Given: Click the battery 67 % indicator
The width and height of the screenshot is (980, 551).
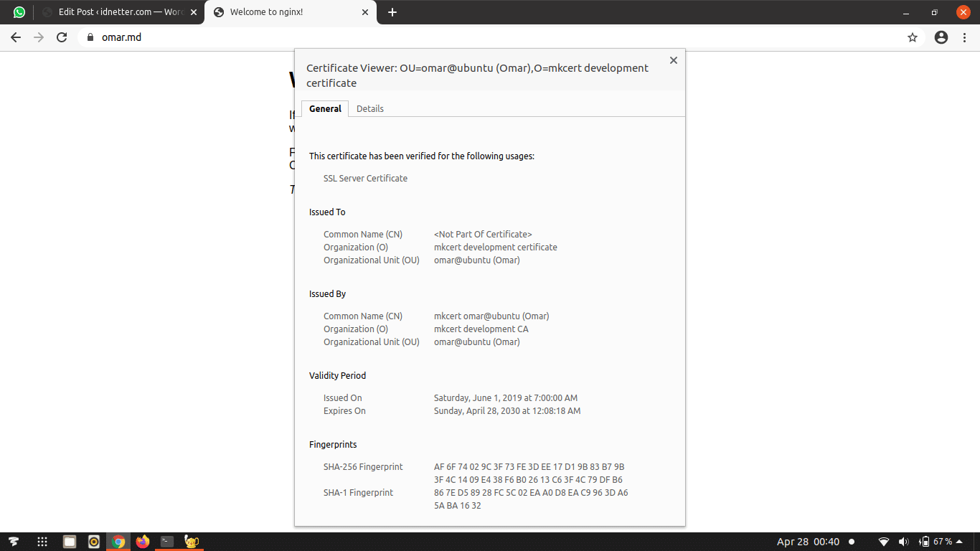Looking at the screenshot, I should 936,542.
